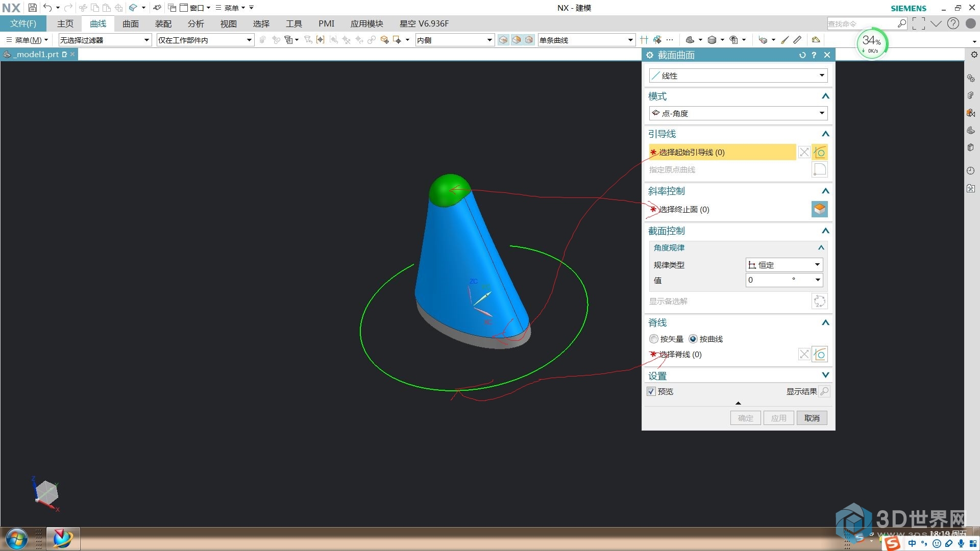Click the touch mode hand icon in title bar
This screenshot has height=551, width=980.
tap(157, 8)
